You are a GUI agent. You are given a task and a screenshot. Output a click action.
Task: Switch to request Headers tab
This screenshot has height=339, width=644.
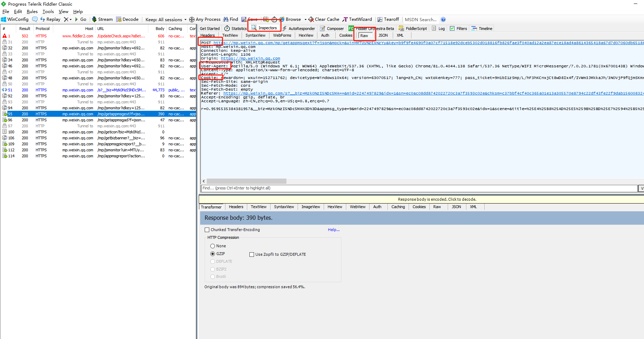208,35
